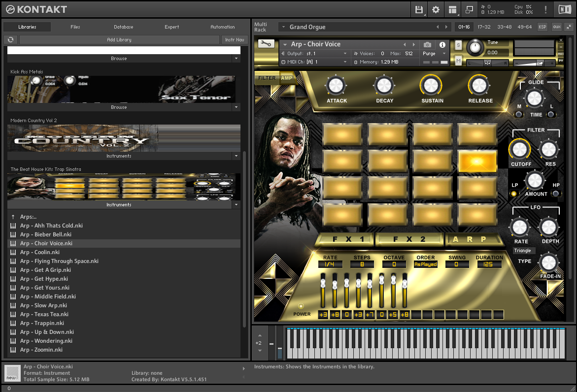
Task: Open instrument edit mode with the wrench icon
Action: (265, 44)
